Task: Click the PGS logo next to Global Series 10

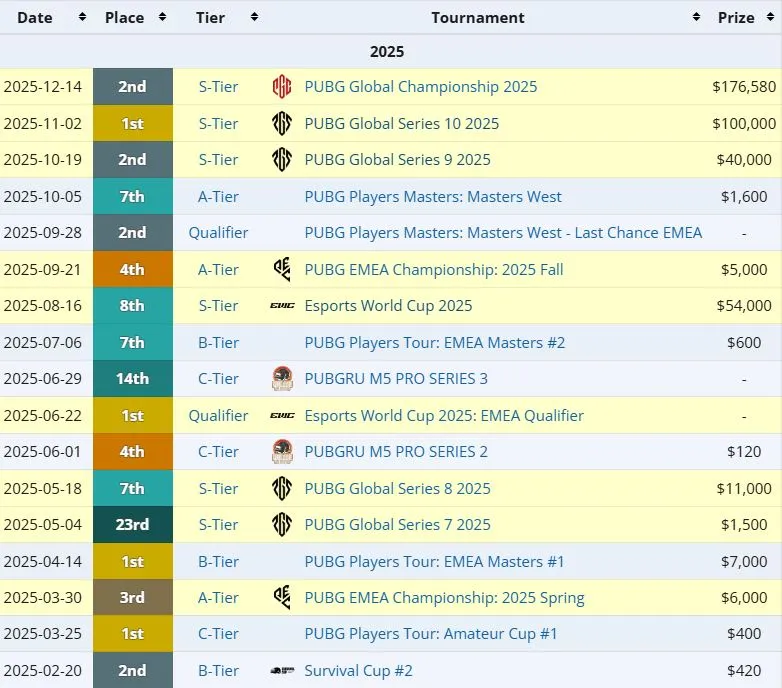Action: (282, 124)
